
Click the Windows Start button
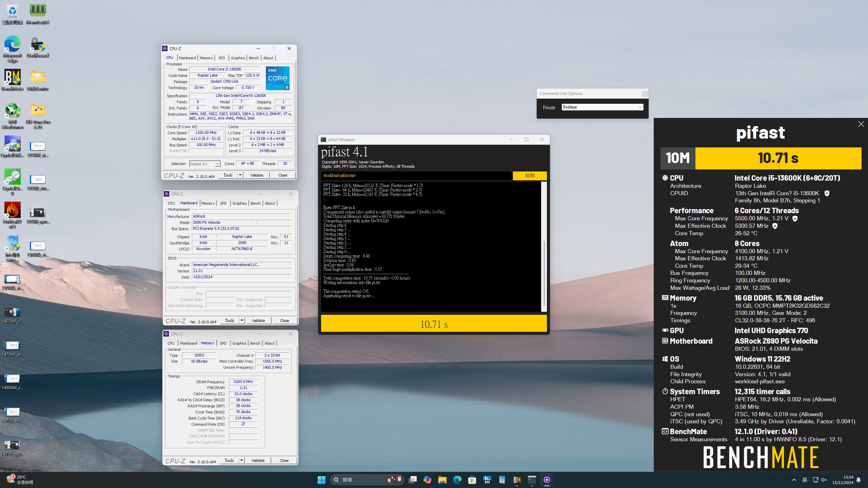321,480
